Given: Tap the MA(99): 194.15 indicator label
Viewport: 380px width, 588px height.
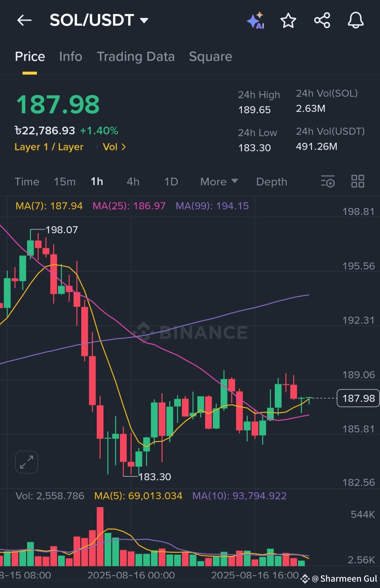Looking at the screenshot, I should pyautogui.click(x=212, y=206).
